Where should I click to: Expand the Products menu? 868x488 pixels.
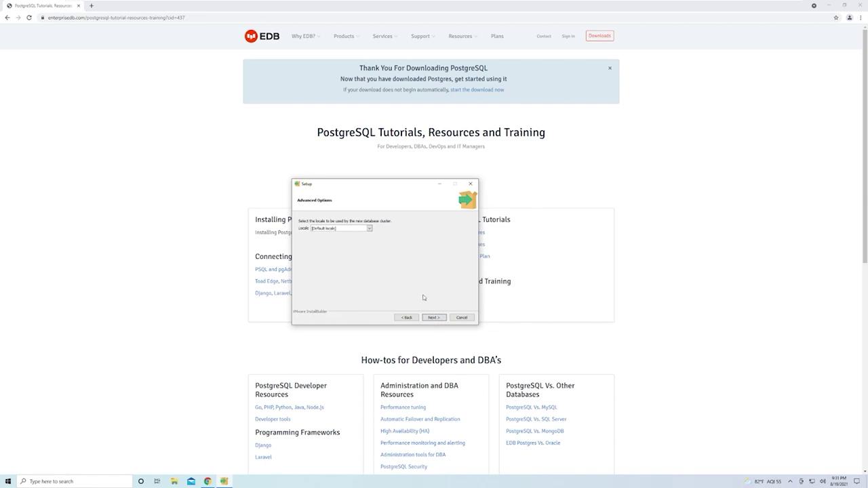coord(346,36)
